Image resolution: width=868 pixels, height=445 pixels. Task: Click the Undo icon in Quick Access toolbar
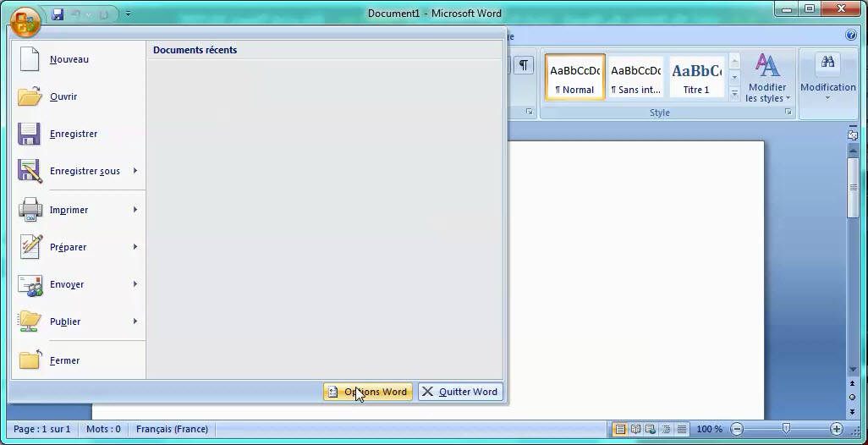click(x=75, y=14)
